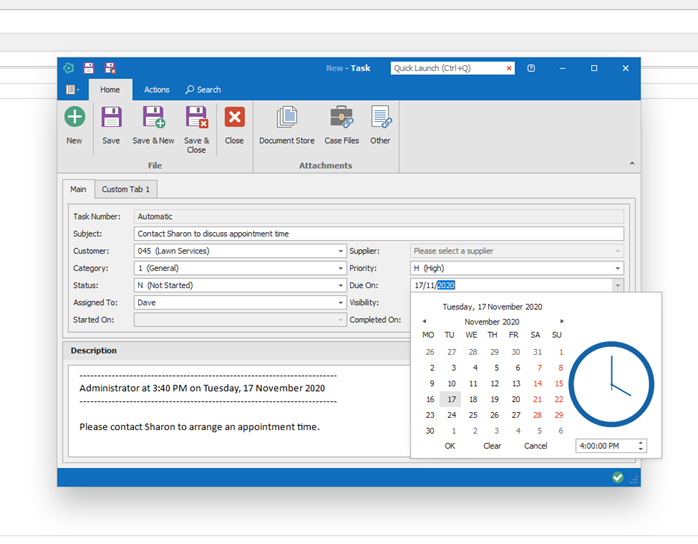Open the Priority dropdown
The height and width of the screenshot is (544, 698).
point(619,268)
